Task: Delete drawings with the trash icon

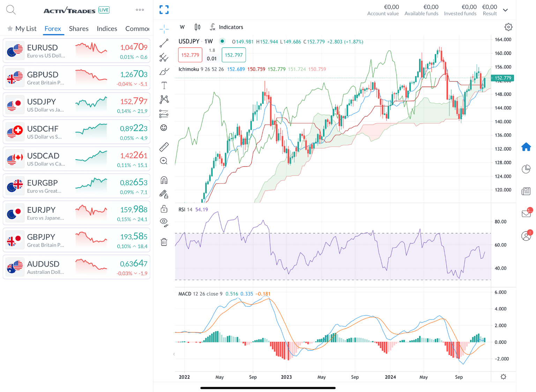Action: coord(164,242)
